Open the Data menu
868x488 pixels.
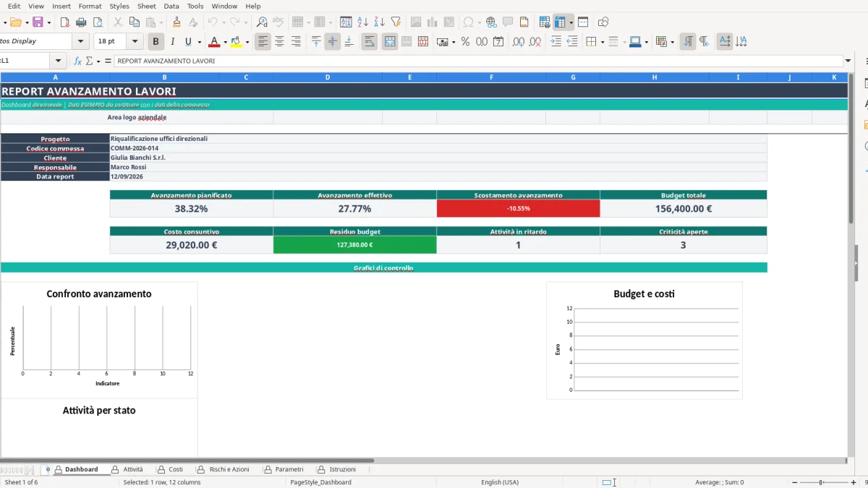pyautogui.click(x=171, y=6)
